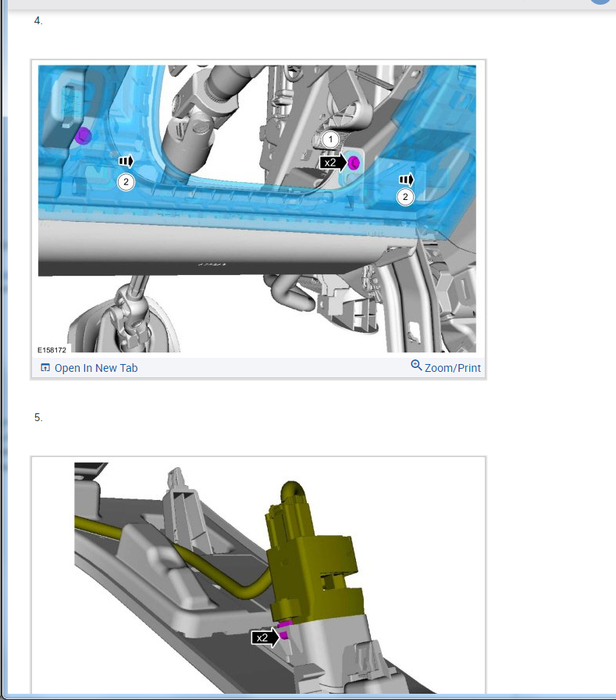Select the right callout 2 circle
616x700 pixels.
[x=404, y=197]
